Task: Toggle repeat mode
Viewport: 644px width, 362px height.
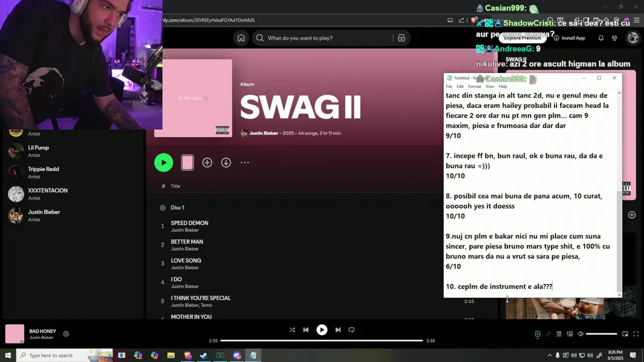Action: [x=352, y=330]
